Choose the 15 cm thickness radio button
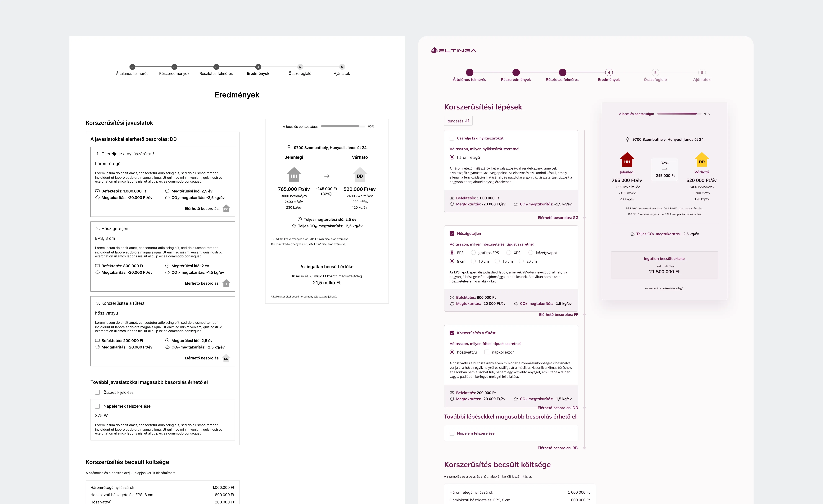Image resolution: width=823 pixels, height=504 pixels. point(497,261)
